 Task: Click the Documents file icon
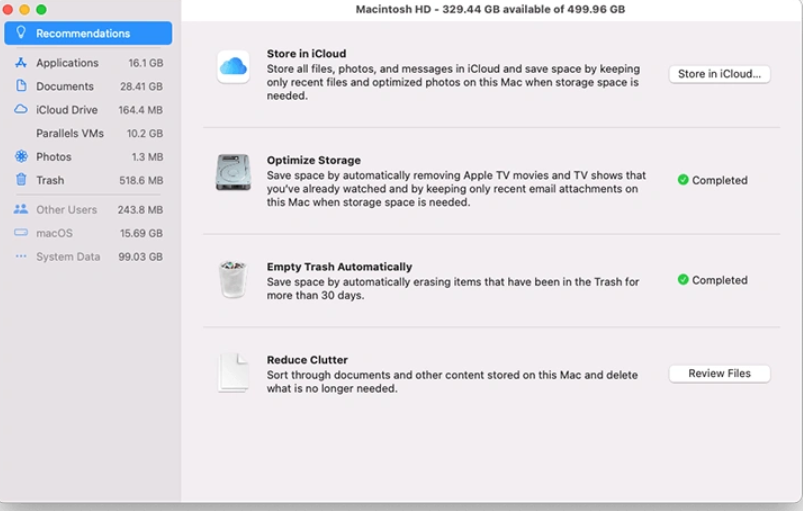point(21,86)
